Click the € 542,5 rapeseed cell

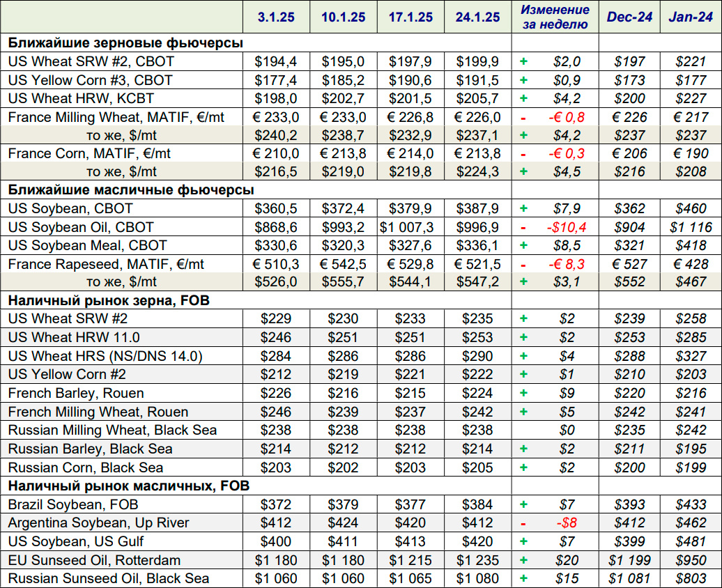(x=343, y=264)
